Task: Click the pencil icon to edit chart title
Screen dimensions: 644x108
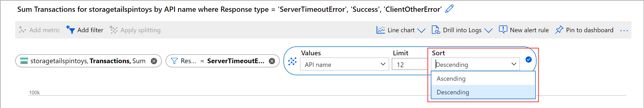Action: tap(449, 9)
